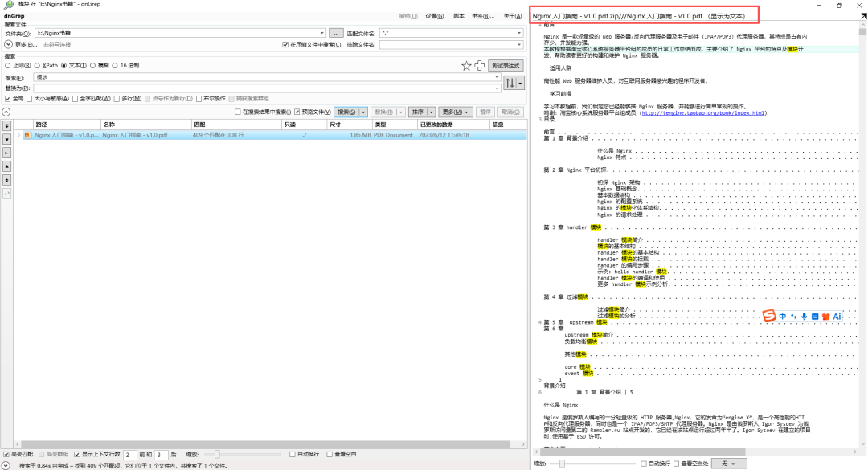The height and width of the screenshot is (470, 868).
Task: Open the 文件夹 folder path dropdown
Action: click(x=321, y=33)
